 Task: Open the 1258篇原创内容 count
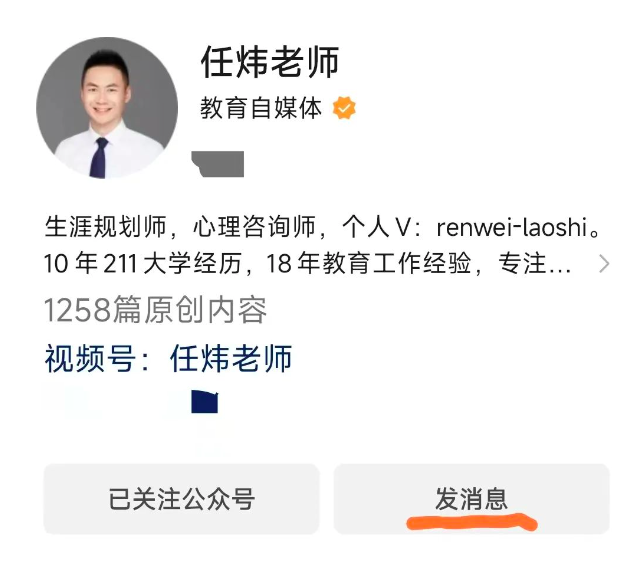point(155,310)
